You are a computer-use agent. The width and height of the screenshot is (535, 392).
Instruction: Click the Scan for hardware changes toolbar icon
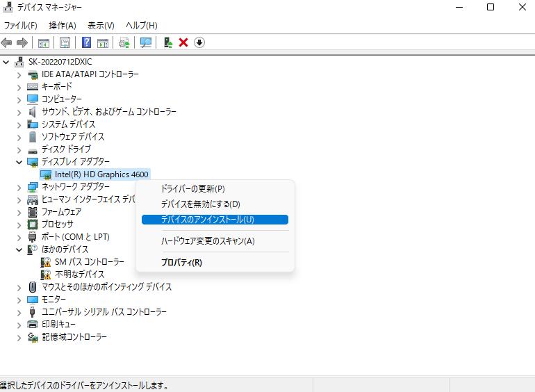pos(146,42)
